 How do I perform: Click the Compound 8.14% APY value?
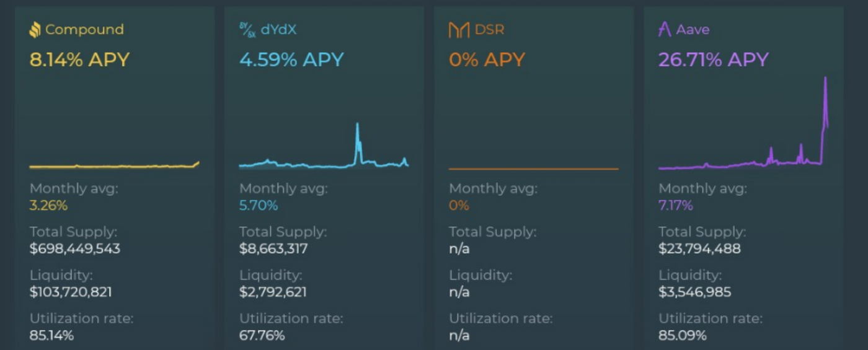pos(79,60)
